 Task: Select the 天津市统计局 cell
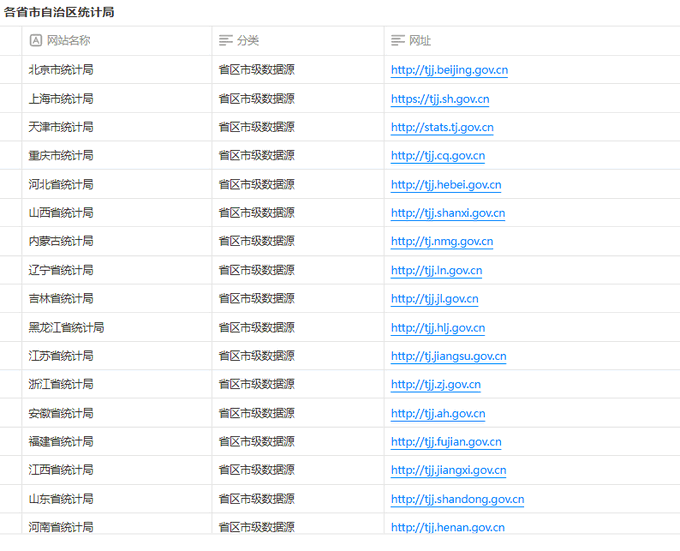pos(117,127)
